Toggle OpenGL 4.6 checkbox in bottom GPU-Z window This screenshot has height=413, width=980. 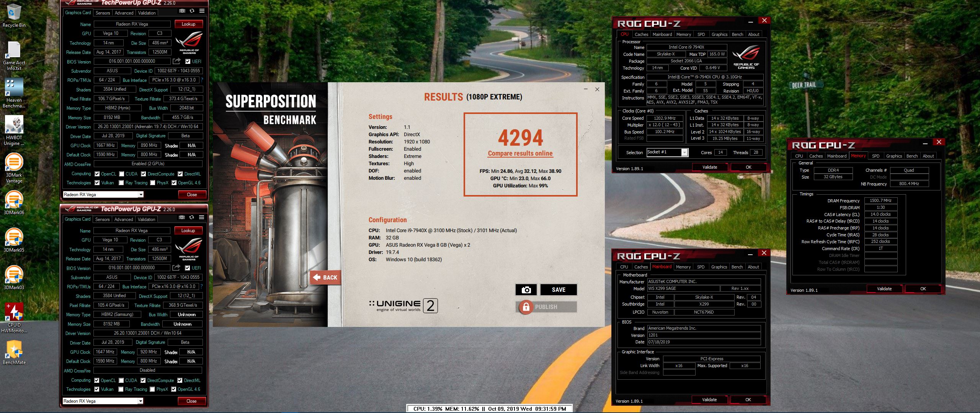(x=173, y=389)
